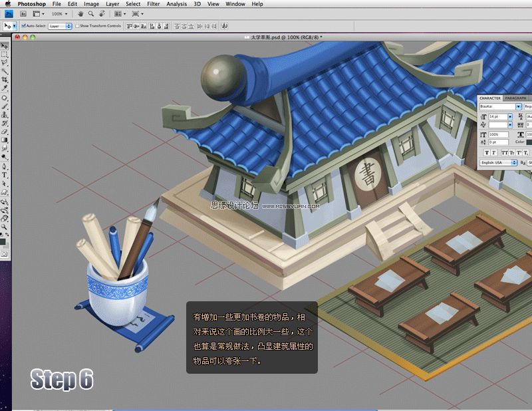The width and height of the screenshot is (532, 411).
Task: Select the Magic Wand tool
Action: (5, 71)
